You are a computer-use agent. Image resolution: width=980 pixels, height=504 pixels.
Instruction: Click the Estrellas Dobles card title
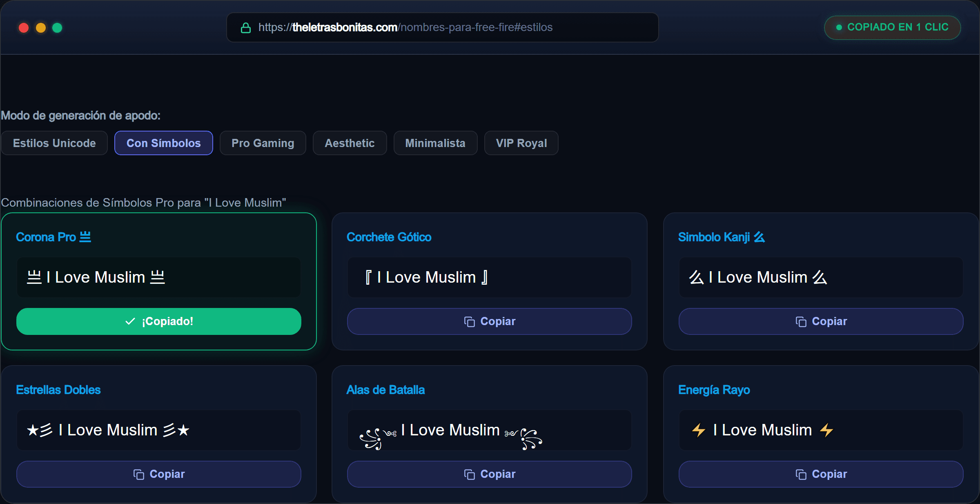tap(58, 390)
